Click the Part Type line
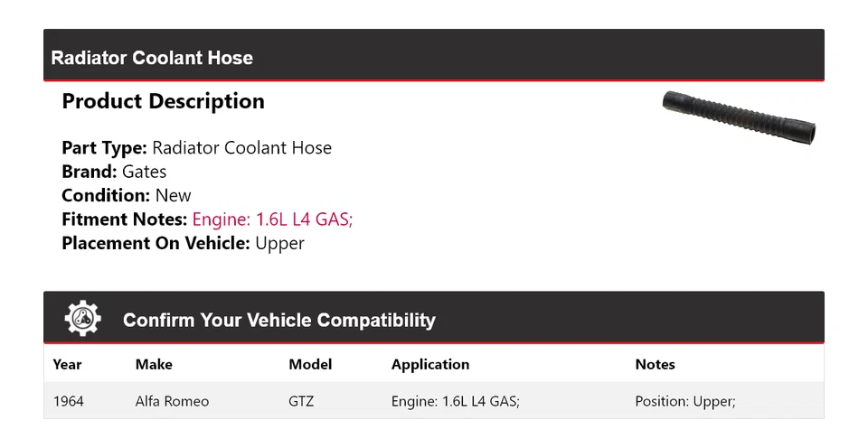The width and height of the screenshot is (868, 448). tap(196, 148)
